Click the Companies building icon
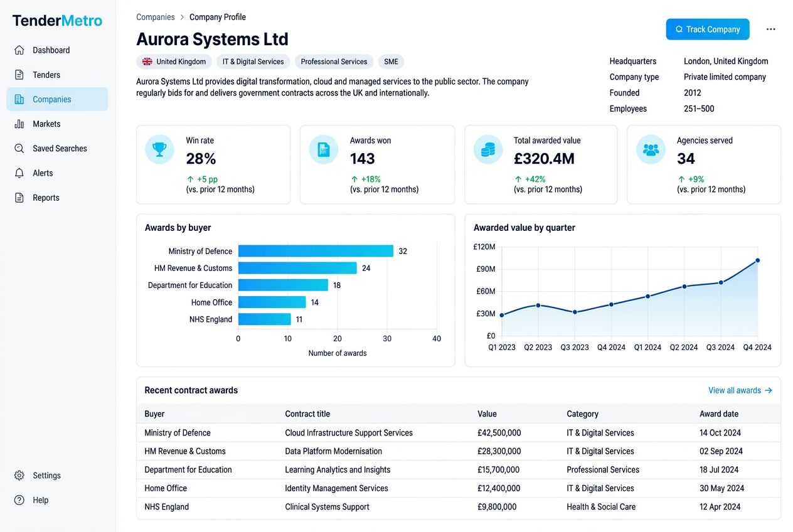This screenshot has height=532, width=793. click(x=19, y=99)
